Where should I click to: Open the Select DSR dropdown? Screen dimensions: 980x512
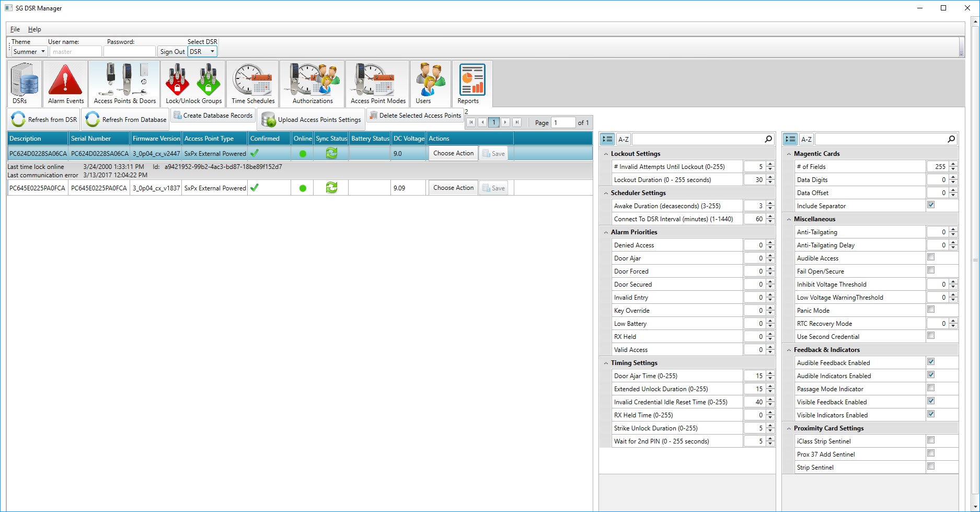click(202, 51)
